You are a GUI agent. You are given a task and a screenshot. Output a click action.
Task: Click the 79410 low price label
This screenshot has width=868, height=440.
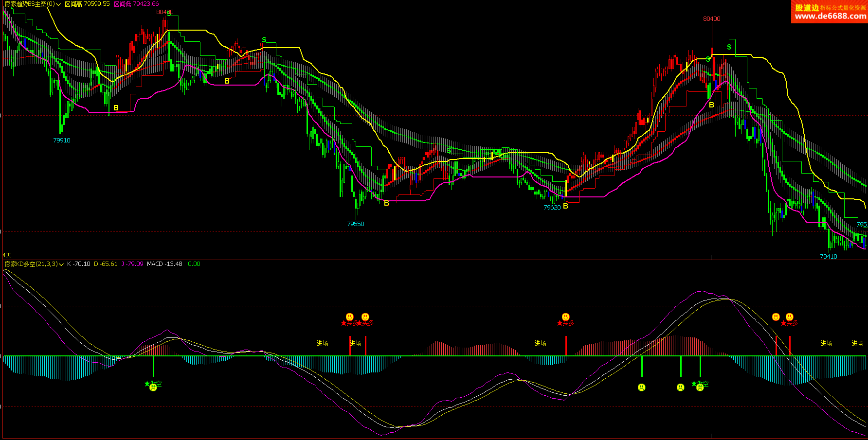tap(828, 256)
